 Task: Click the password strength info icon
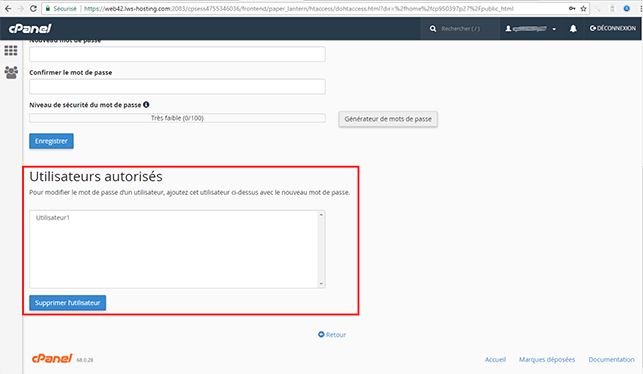tap(146, 105)
